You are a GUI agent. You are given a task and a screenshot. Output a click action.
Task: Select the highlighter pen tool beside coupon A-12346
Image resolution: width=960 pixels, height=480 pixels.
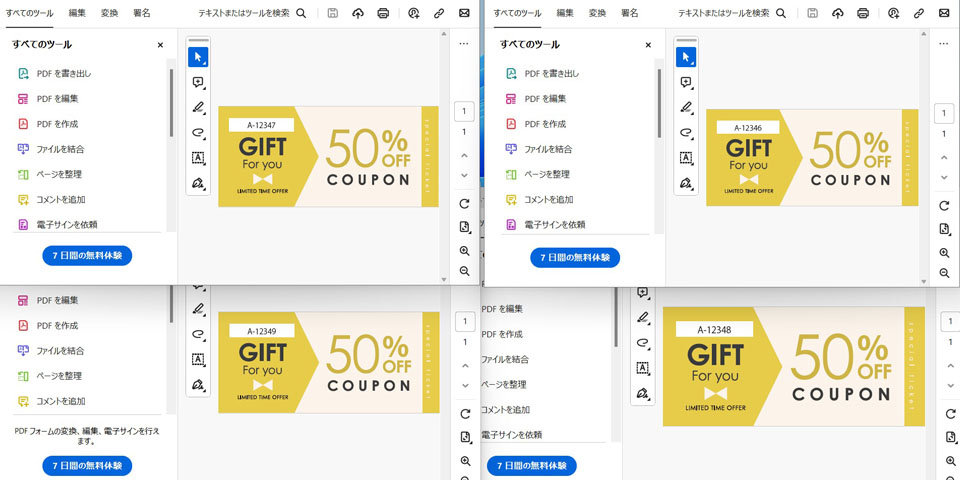pos(686,107)
